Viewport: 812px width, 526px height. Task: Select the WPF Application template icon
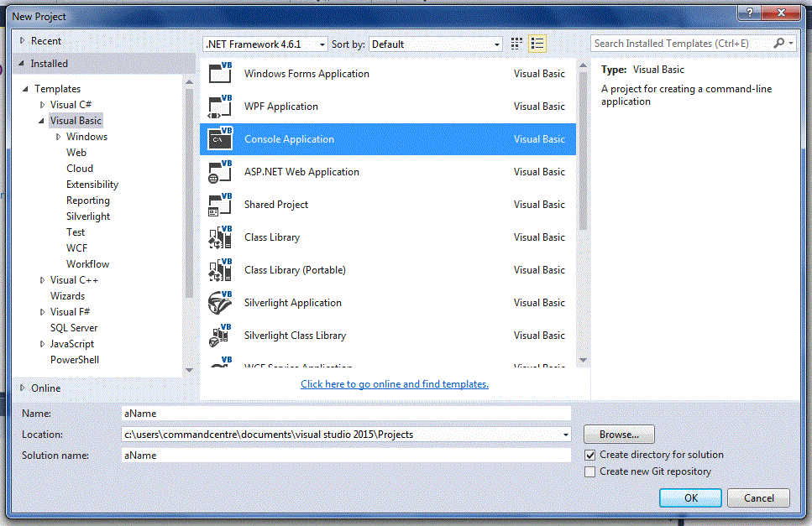tap(219, 107)
